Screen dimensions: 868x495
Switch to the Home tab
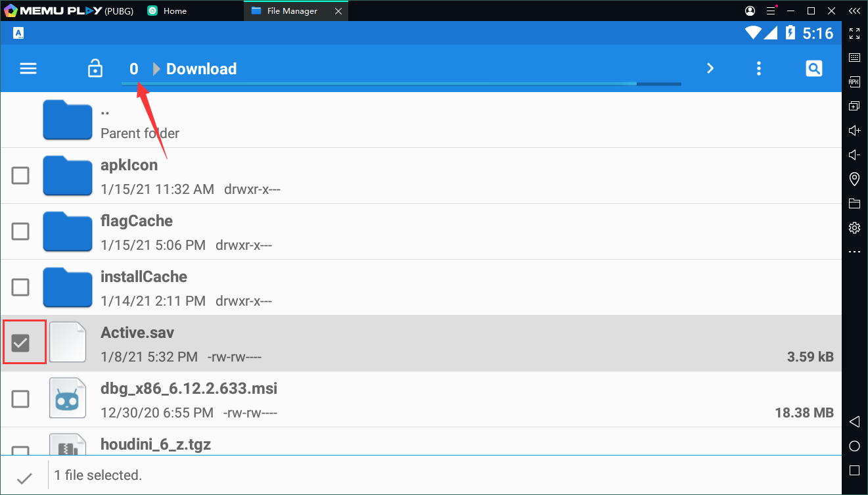174,11
